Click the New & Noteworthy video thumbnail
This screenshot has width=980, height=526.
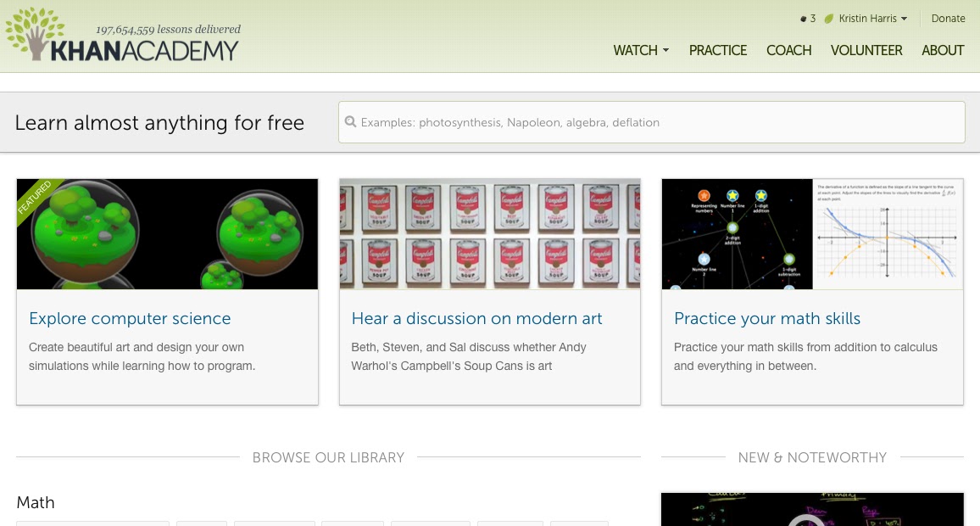(x=812, y=509)
